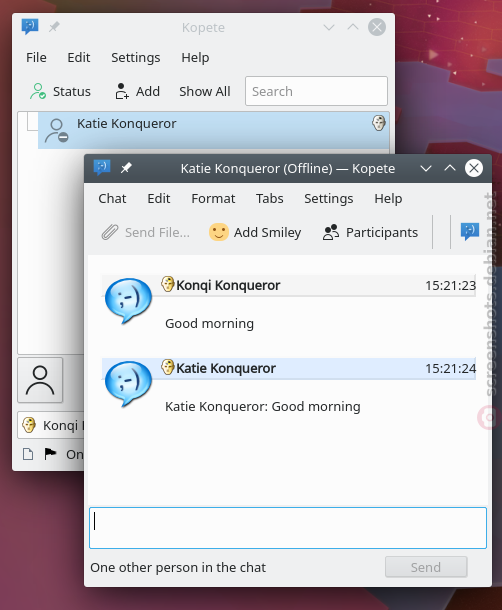Minimize the main Kopete window
Screen dimensions: 502x610
[329, 27]
